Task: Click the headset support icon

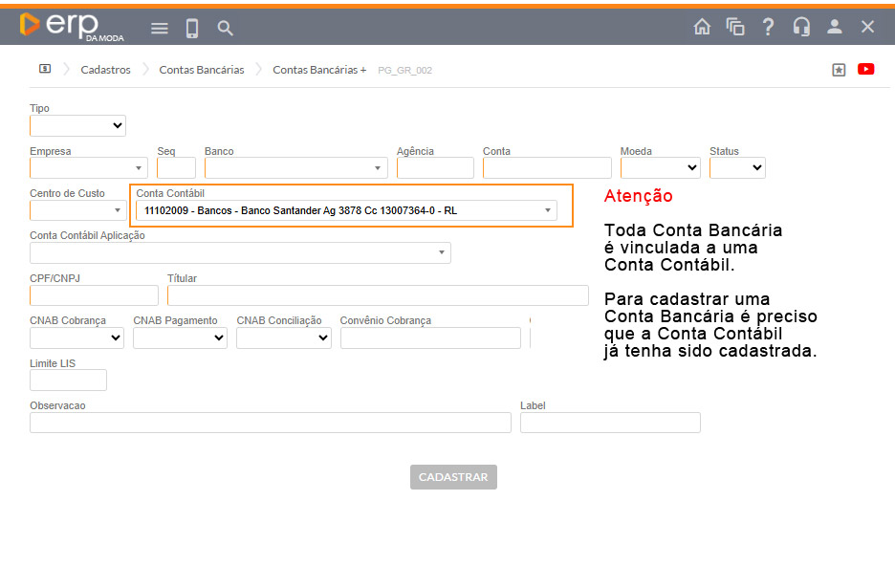Action: [801, 27]
